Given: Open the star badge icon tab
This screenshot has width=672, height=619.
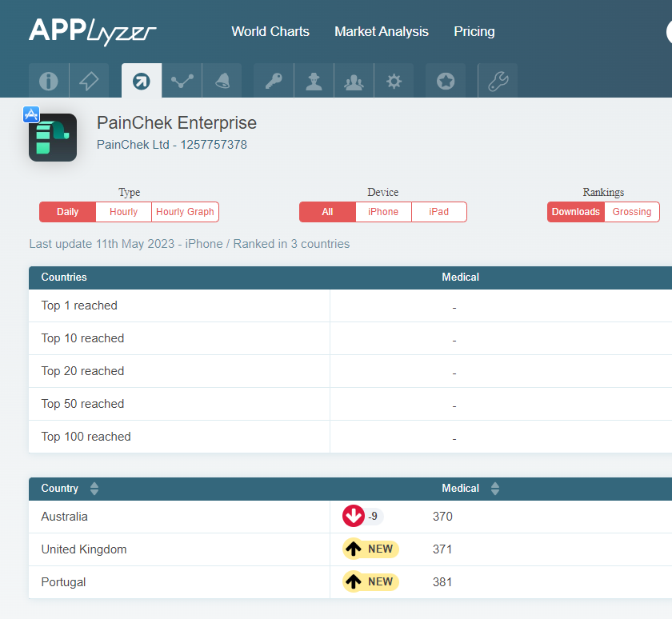Looking at the screenshot, I should tap(446, 81).
